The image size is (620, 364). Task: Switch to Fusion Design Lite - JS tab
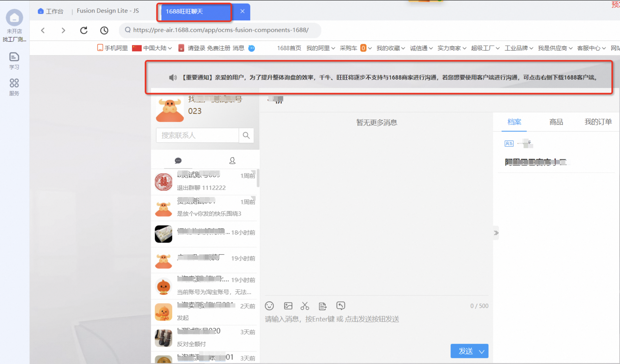click(x=108, y=11)
